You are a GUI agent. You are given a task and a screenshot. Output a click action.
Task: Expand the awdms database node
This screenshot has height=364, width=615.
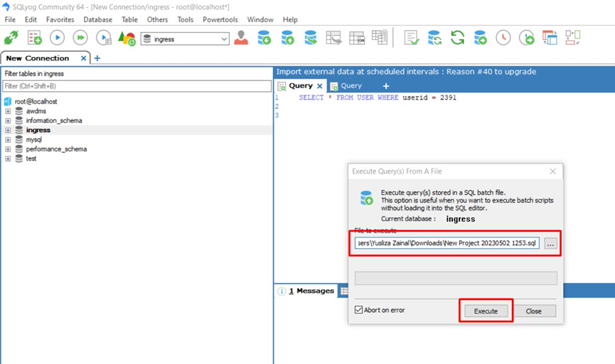tap(8, 111)
